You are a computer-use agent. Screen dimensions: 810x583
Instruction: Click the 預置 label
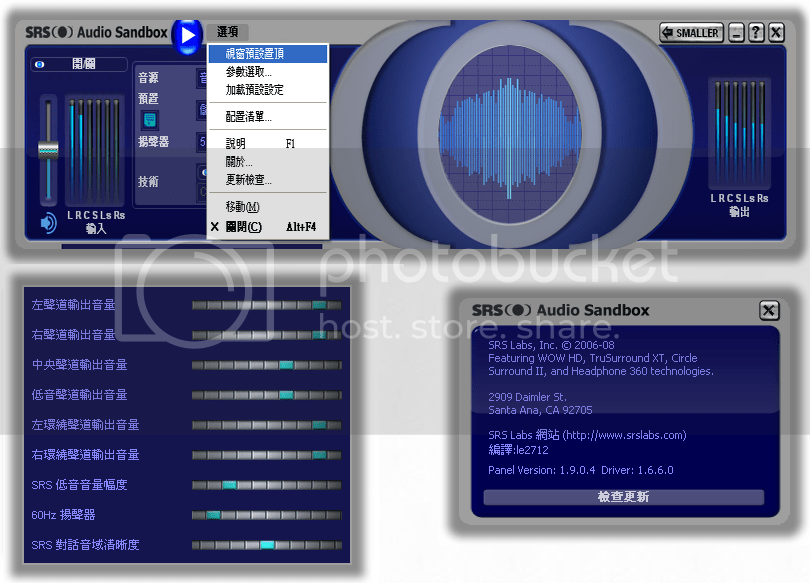pyautogui.click(x=148, y=99)
